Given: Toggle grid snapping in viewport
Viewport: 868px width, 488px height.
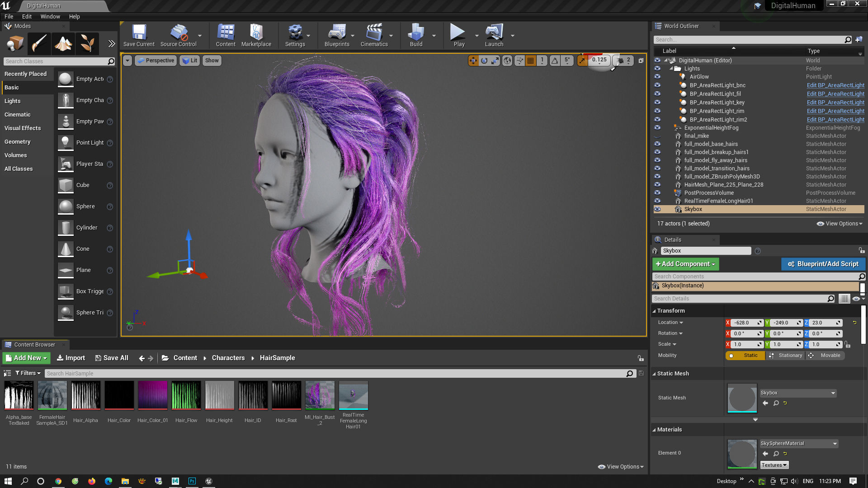Looking at the screenshot, I should 531,61.
